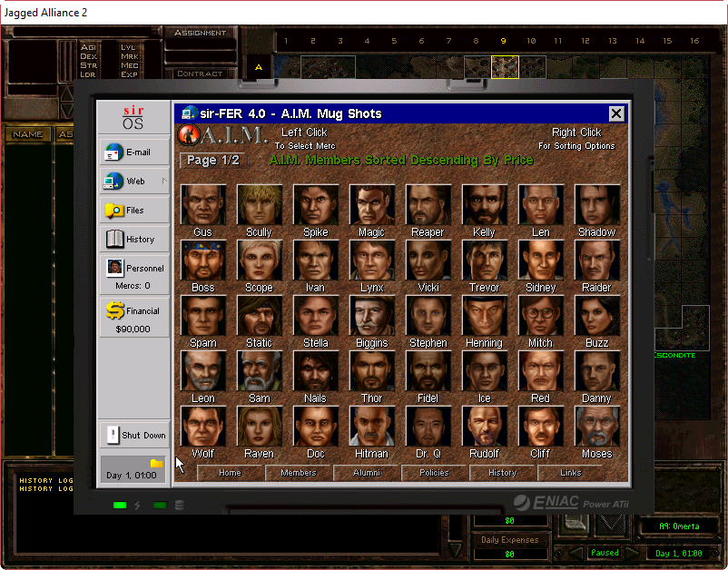The image size is (728, 570).
Task: Close the A.I.M. Mug Shots window
Action: tap(616, 113)
